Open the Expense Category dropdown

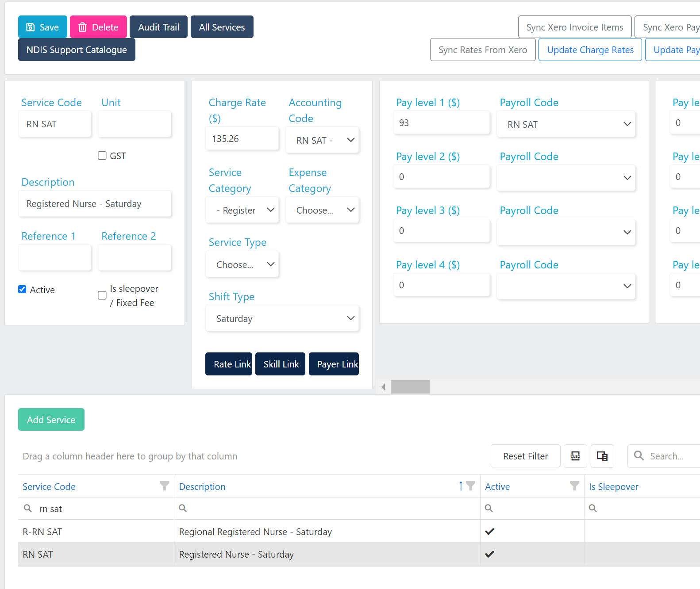pos(322,210)
